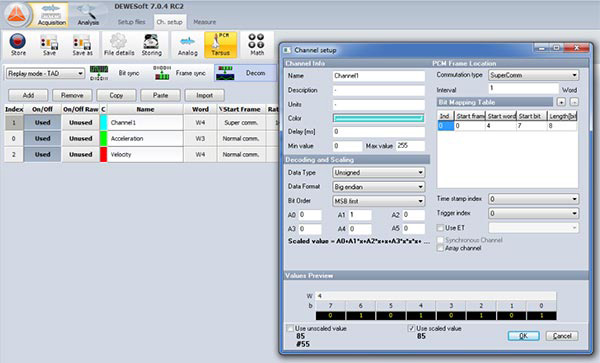The height and width of the screenshot is (363, 600).
Task: Click the A1 coefficient field
Action: point(360,215)
